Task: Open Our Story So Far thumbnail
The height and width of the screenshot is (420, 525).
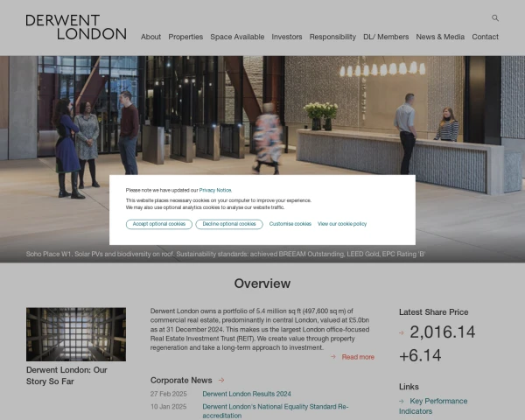Action: [x=76, y=334]
